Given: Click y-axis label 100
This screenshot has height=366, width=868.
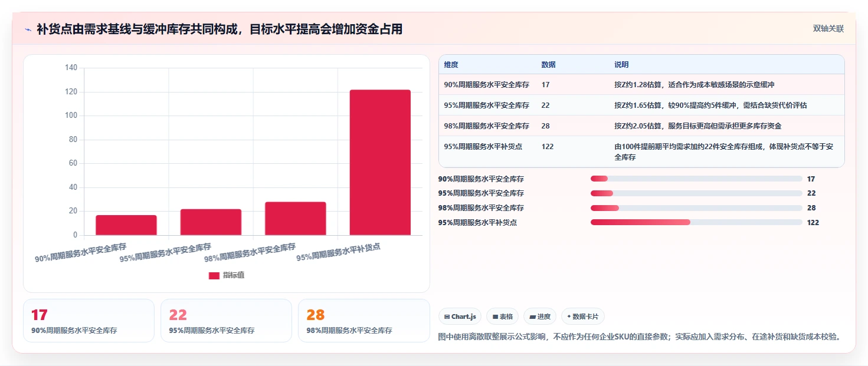Looking at the screenshot, I should pyautogui.click(x=71, y=116).
